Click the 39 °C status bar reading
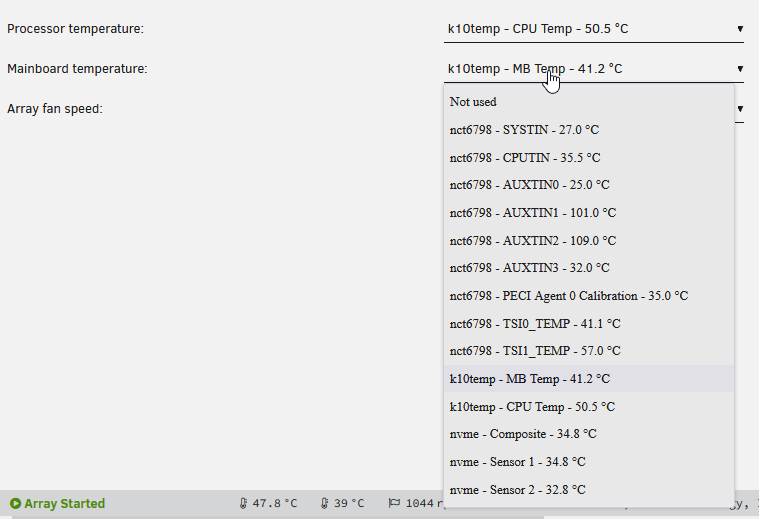The image size is (759, 519). click(x=349, y=504)
